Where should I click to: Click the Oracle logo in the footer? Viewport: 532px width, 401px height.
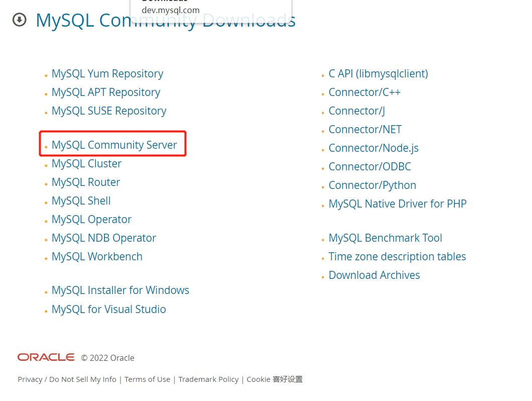(x=46, y=357)
